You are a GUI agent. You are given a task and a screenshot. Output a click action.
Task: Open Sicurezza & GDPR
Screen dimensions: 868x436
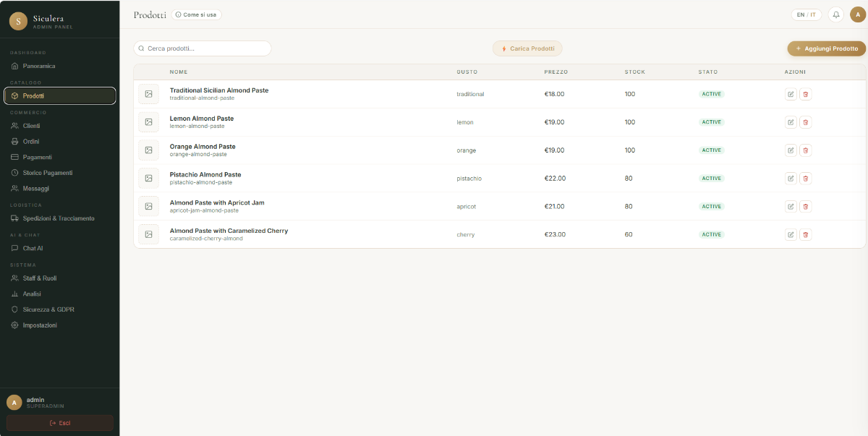coord(60,309)
